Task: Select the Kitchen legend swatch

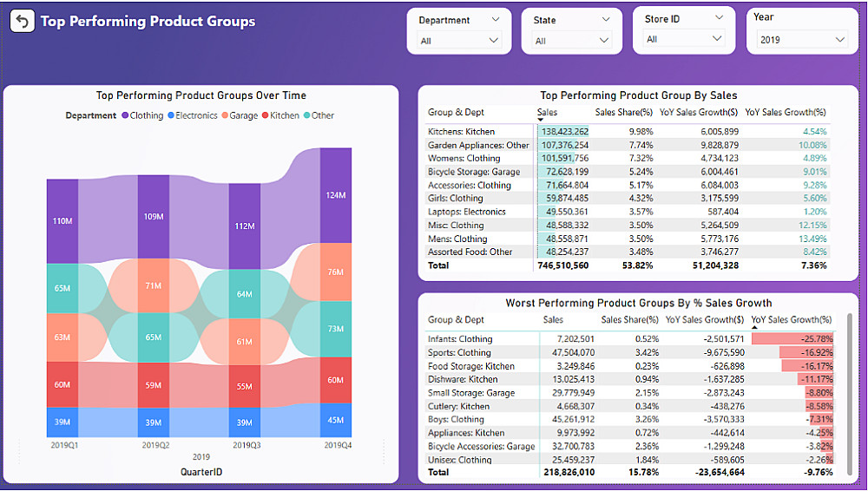Action: [x=265, y=115]
